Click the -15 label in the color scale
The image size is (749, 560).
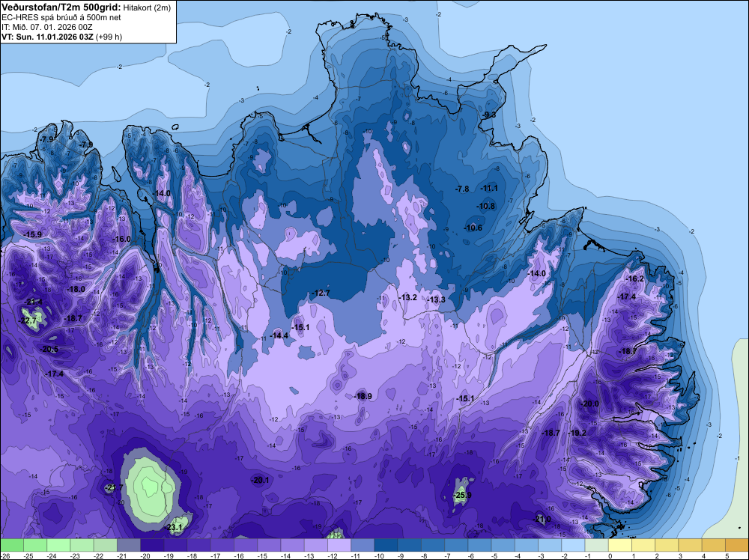coord(263,556)
